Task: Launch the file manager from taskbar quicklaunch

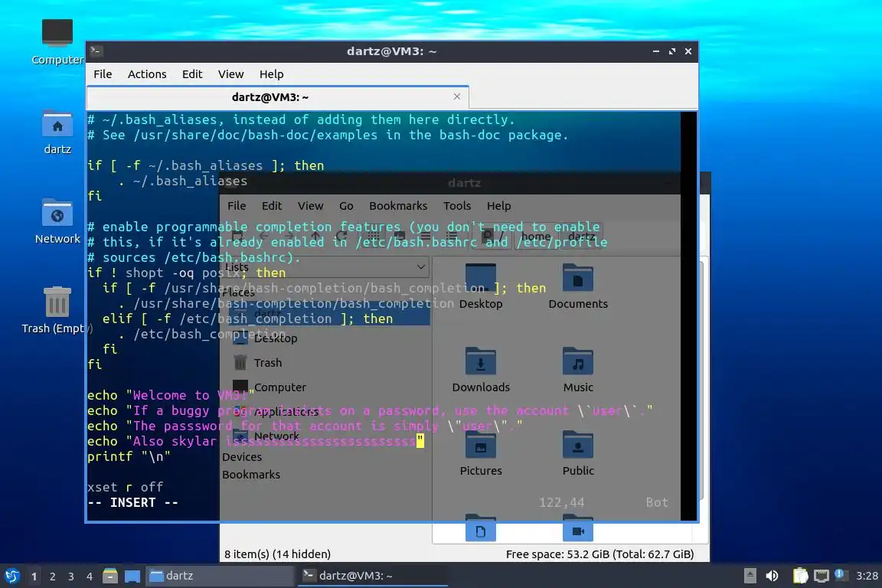Action: [x=110, y=576]
